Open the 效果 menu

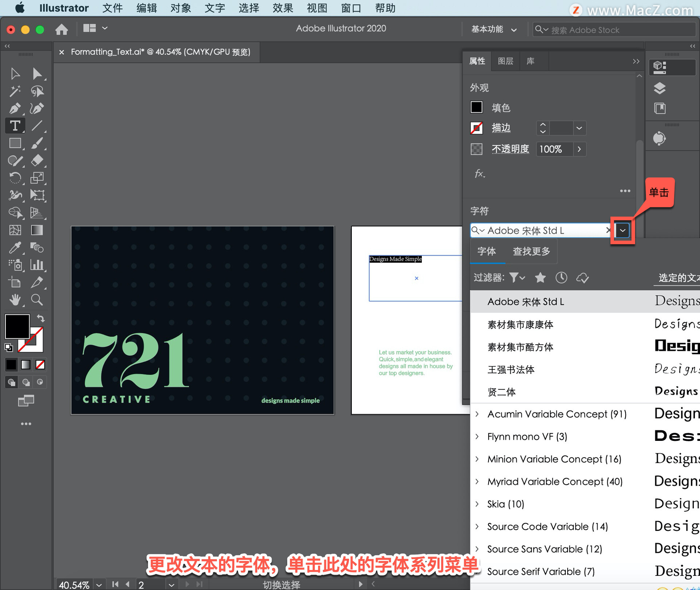283,8
